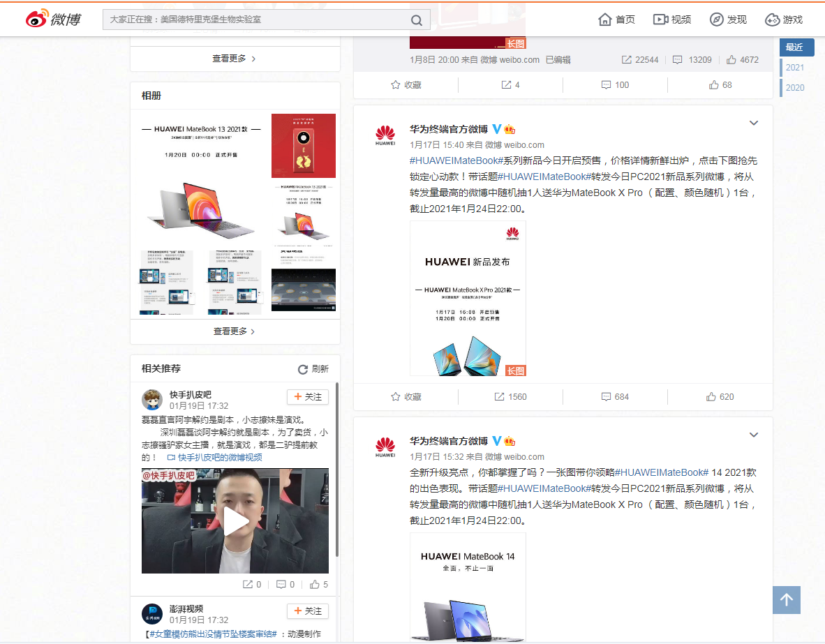Click the Weibo logo in header
Viewport: 825px width, 644px height.
[x=54, y=20]
